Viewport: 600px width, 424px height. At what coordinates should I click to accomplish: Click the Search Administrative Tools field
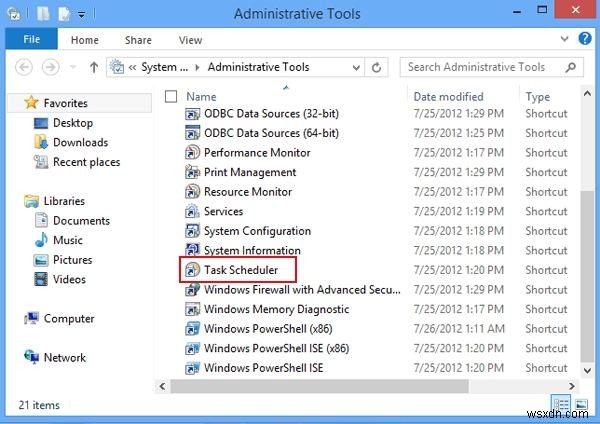[x=480, y=68]
